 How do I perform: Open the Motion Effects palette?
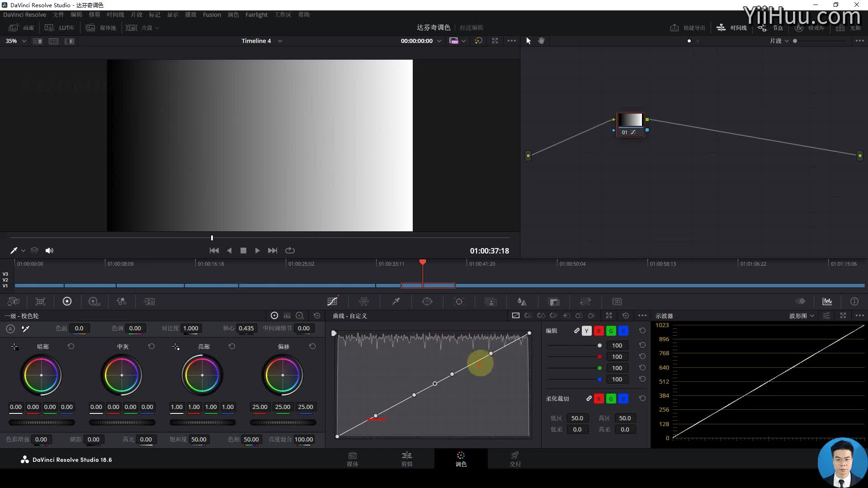(x=149, y=301)
